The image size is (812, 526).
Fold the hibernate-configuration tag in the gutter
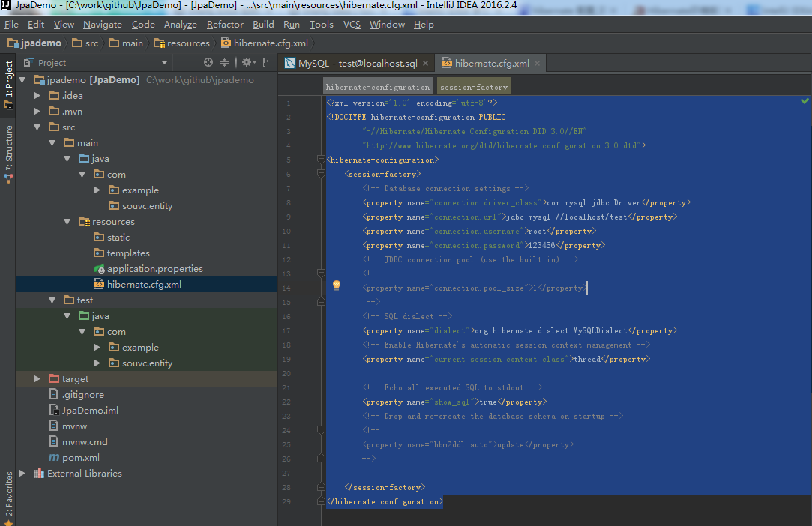point(321,160)
